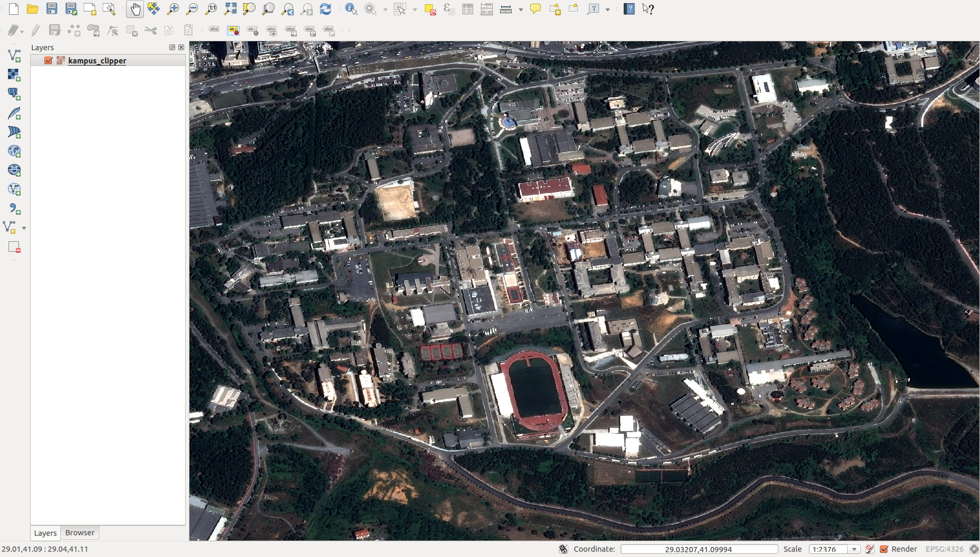
Task: Open the Field Calculator abacus icon
Action: pyautogui.click(x=487, y=9)
